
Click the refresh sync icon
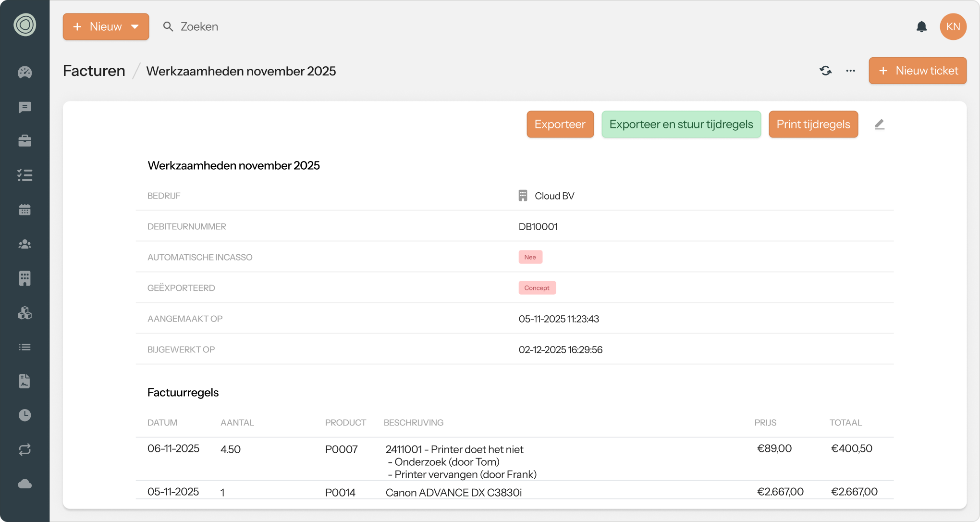click(825, 71)
